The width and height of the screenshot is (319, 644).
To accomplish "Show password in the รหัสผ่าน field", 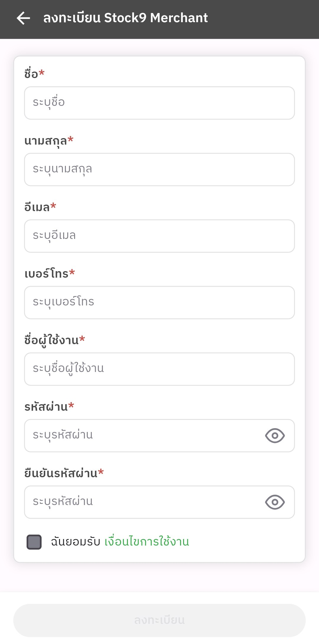I will click(x=275, y=436).
